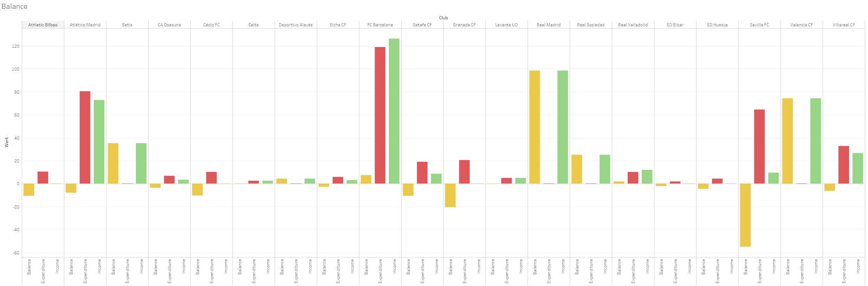This screenshot has height=286, width=868.
Task: Click the Balance sheet title
Action: click(x=14, y=6)
